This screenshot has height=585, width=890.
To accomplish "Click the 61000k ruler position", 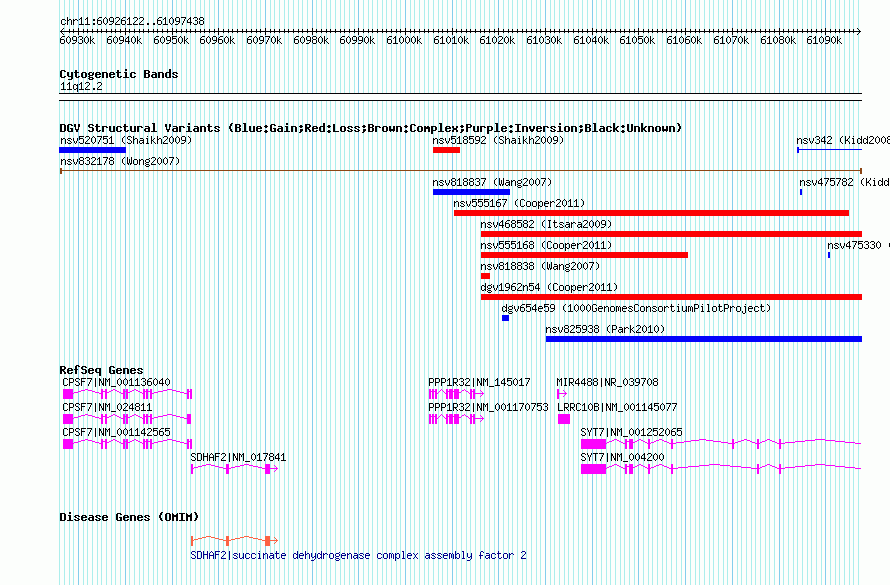I will [x=404, y=40].
